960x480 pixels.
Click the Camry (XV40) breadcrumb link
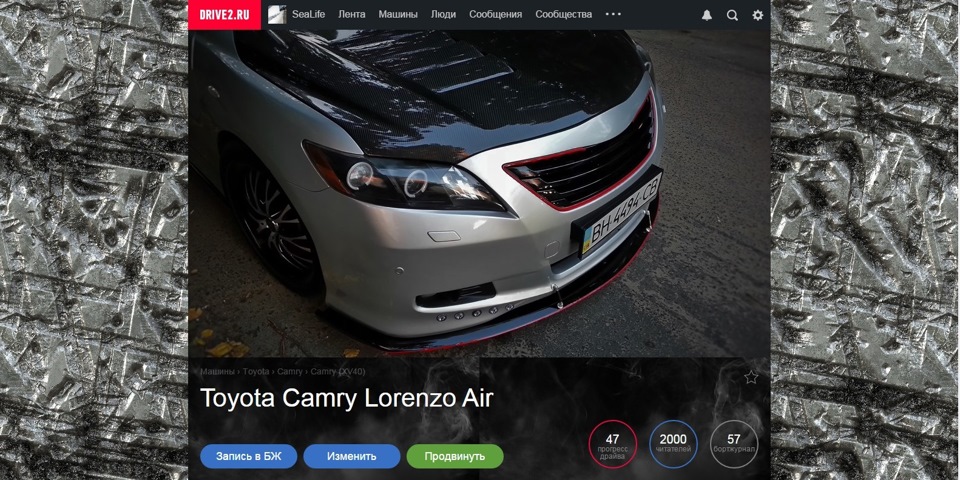(338, 372)
